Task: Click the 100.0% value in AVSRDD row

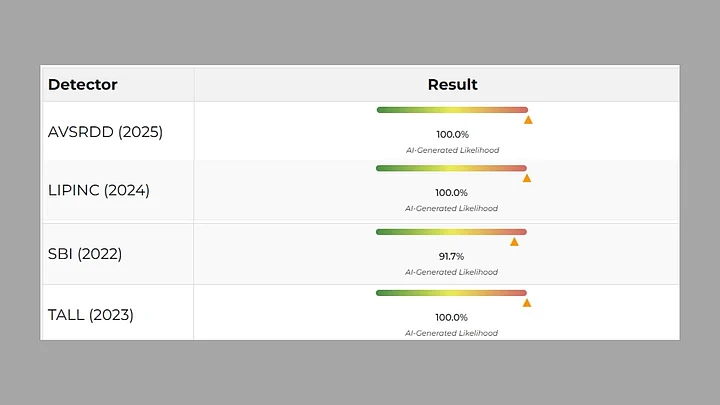Action: point(452,134)
